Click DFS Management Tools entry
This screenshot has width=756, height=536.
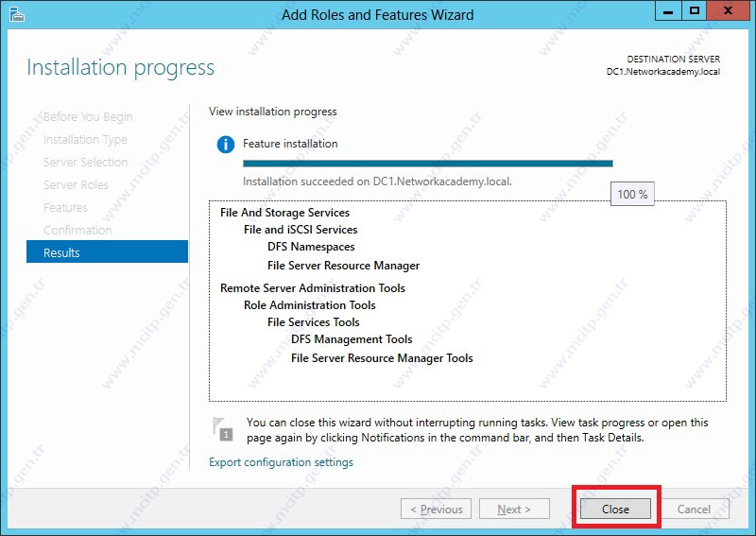352,339
